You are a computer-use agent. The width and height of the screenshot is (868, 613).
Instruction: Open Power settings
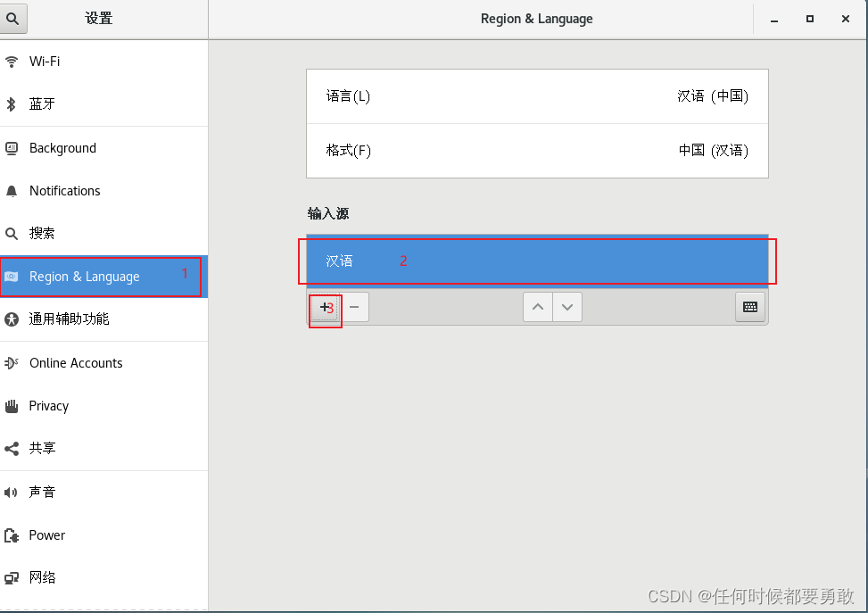tap(104, 534)
